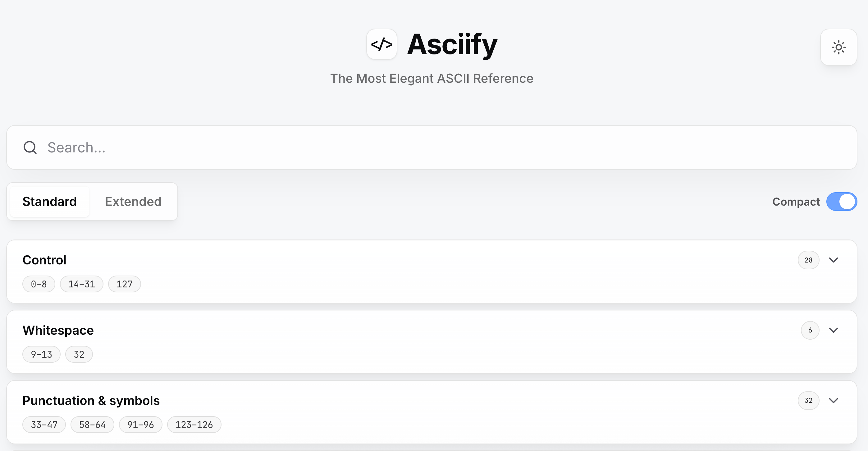Click the 33-47 punctuation range chip

[x=44, y=424]
